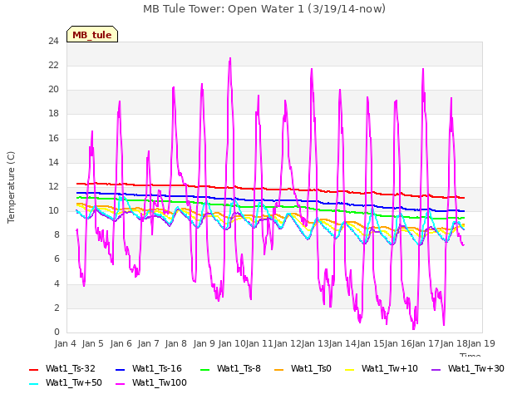
Task: Click the 0 y-axis tick label
Action: click(x=57, y=332)
